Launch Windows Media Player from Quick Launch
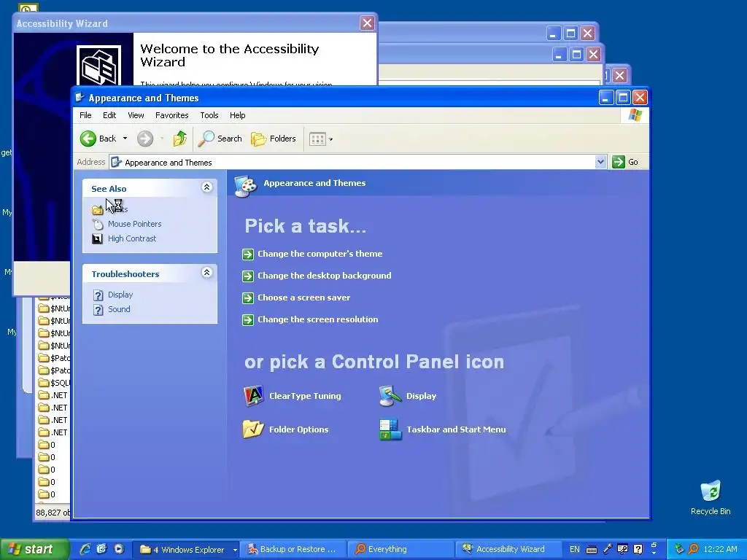Image resolution: width=747 pixels, height=560 pixels. [119, 549]
